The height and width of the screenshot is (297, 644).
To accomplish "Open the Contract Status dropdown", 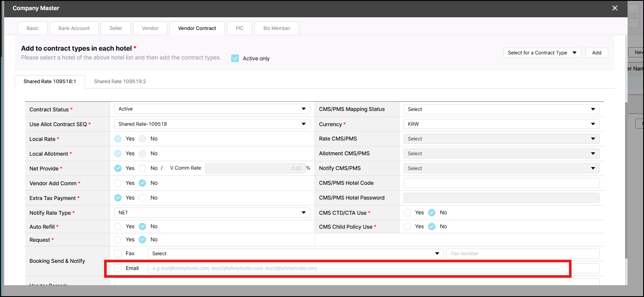I will 212,109.
